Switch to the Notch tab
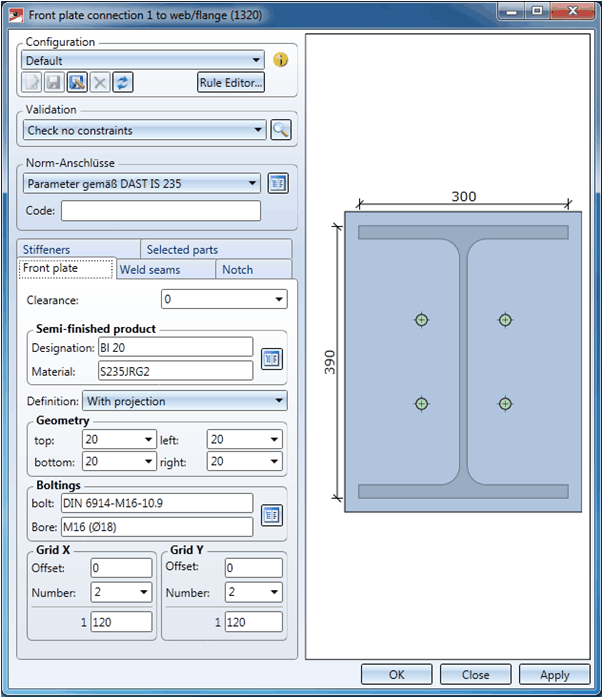Image resolution: width=604 pixels, height=698 pixels. [x=254, y=270]
